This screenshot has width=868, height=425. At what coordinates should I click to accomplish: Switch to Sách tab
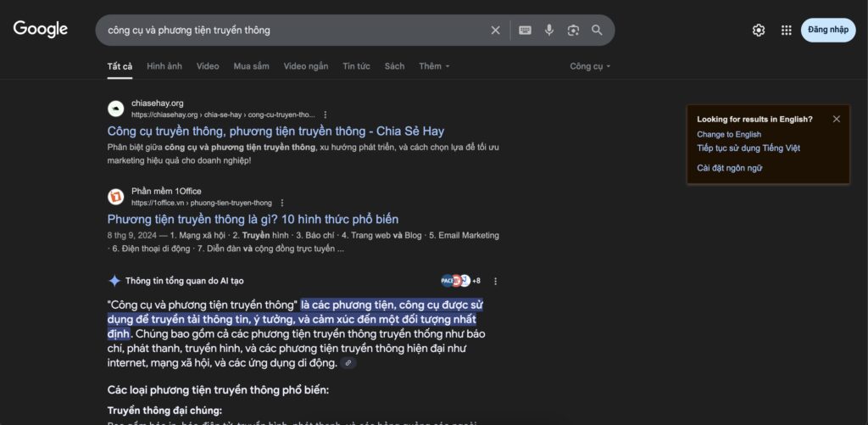tap(395, 66)
